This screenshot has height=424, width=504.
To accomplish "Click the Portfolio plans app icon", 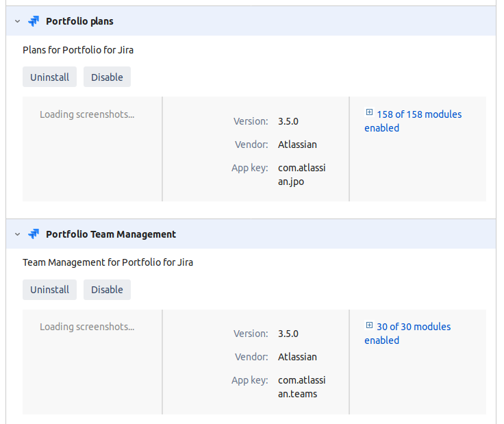I will [x=34, y=21].
